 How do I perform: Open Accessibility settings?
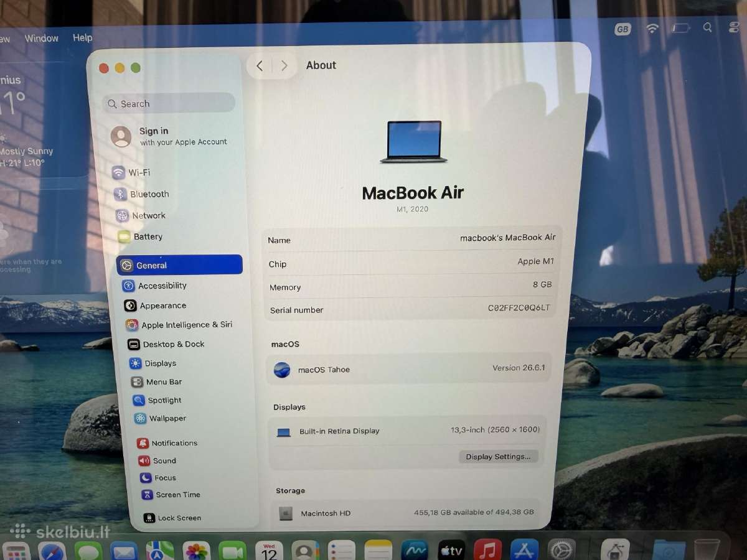(155, 286)
